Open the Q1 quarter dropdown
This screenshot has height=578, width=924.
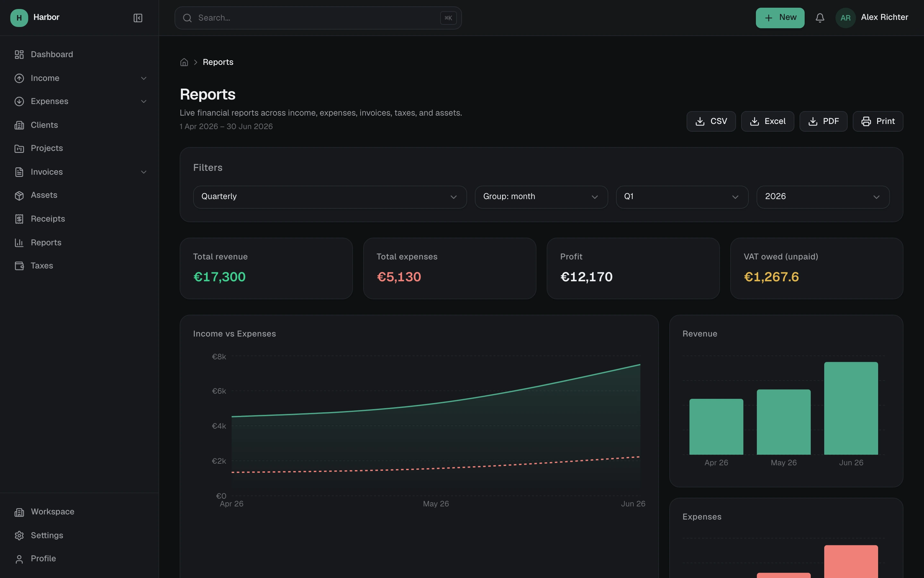(682, 197)
